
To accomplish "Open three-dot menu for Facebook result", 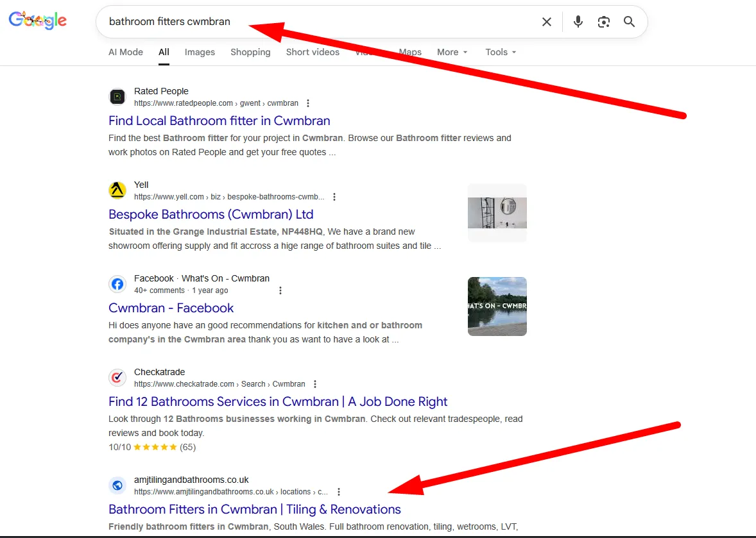I will click(280, 290).
